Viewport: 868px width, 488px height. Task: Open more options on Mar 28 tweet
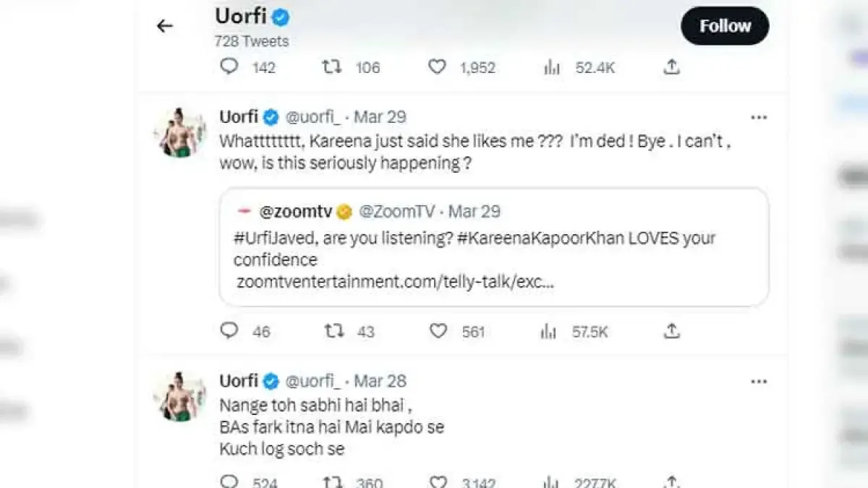pos(758,381)
